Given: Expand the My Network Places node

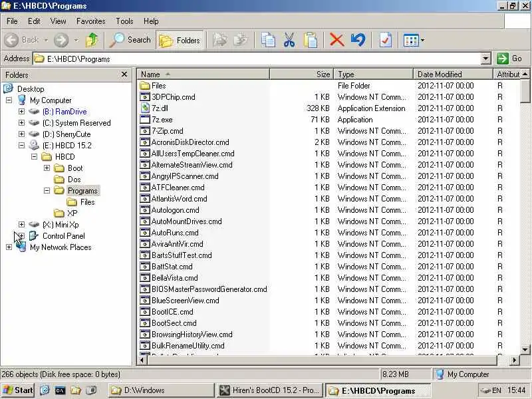Looking at the screenshot, I should (x=9, y=247).
